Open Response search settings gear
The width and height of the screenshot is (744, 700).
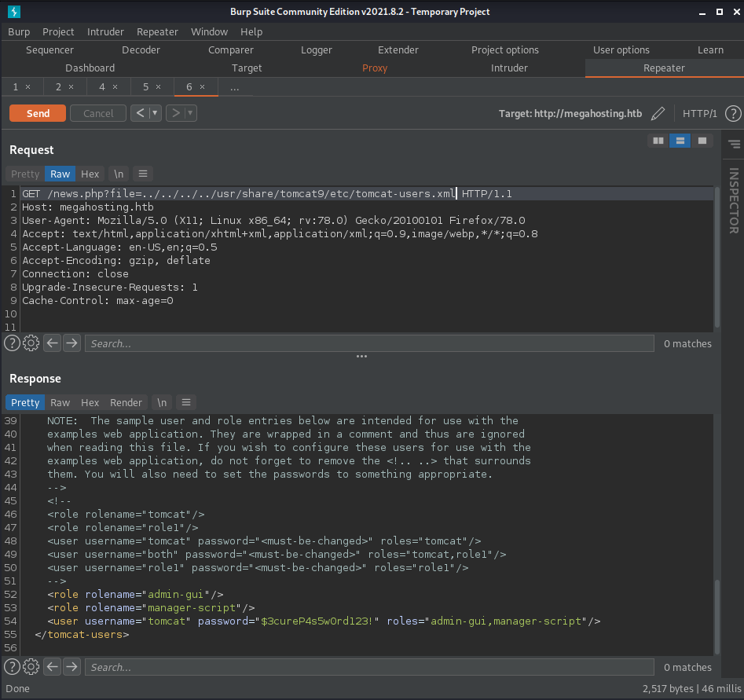pos(31,667)
